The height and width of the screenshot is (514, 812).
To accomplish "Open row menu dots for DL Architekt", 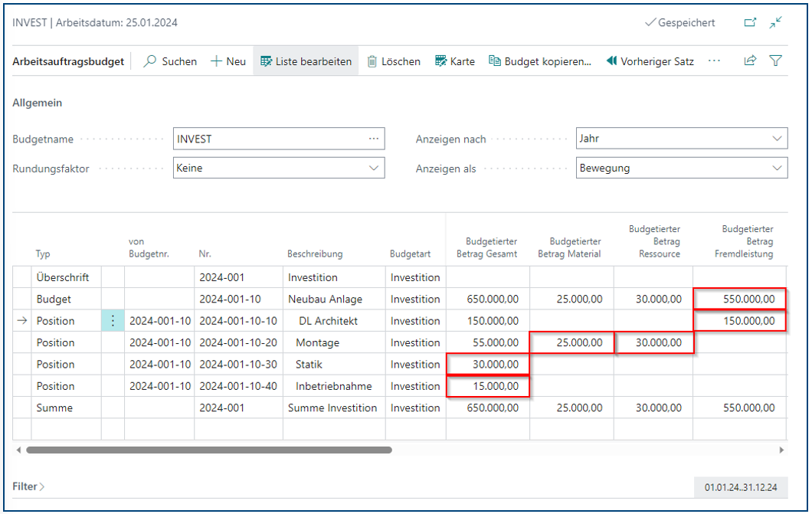I will (x=113, y=321).
